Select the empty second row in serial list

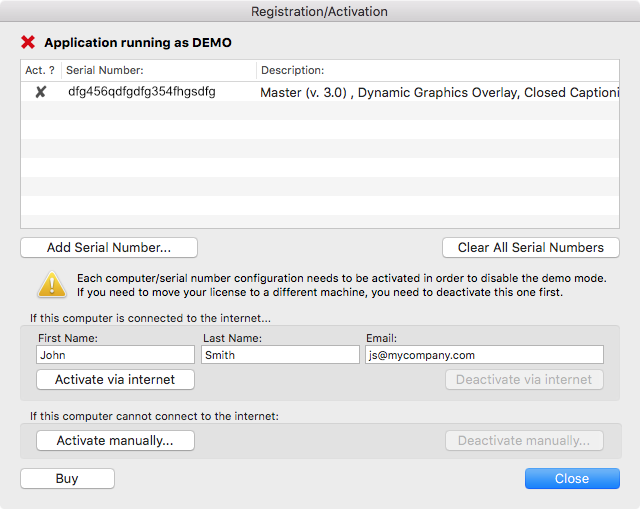coord(320,110)
